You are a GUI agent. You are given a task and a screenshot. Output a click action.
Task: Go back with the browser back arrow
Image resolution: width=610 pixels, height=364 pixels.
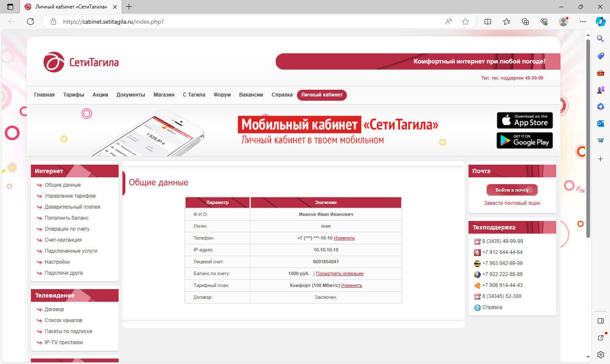pos(12,22)
